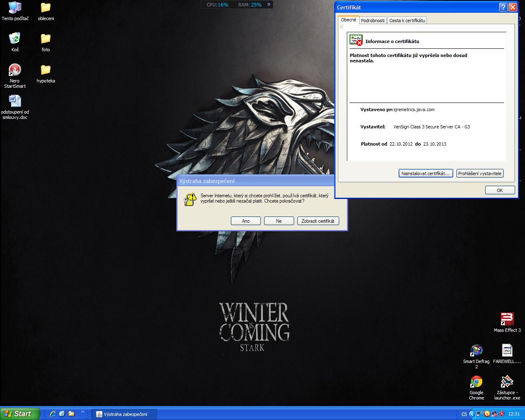
Task: Click the RAM 25% readout
Action: pyautogui.click(x=250, y=5)
